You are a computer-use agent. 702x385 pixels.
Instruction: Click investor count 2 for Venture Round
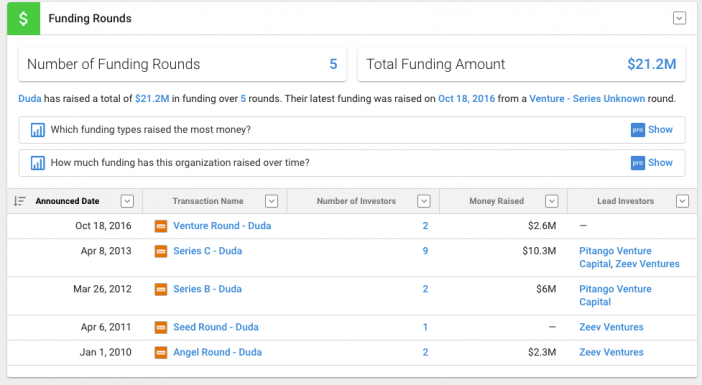coord(425,226)
